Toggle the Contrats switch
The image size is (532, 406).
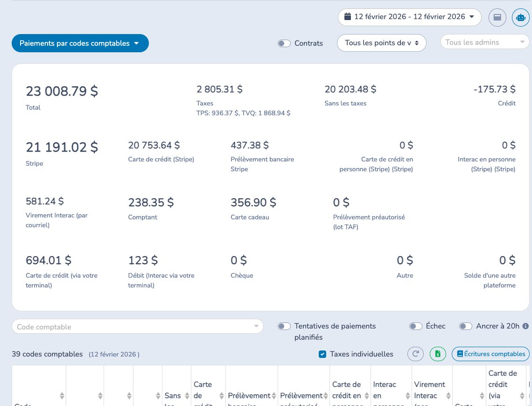tap(284, 43)
